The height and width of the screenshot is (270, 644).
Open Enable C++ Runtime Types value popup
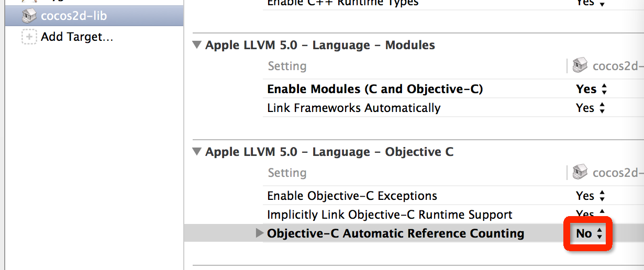(x=591, y=3)
